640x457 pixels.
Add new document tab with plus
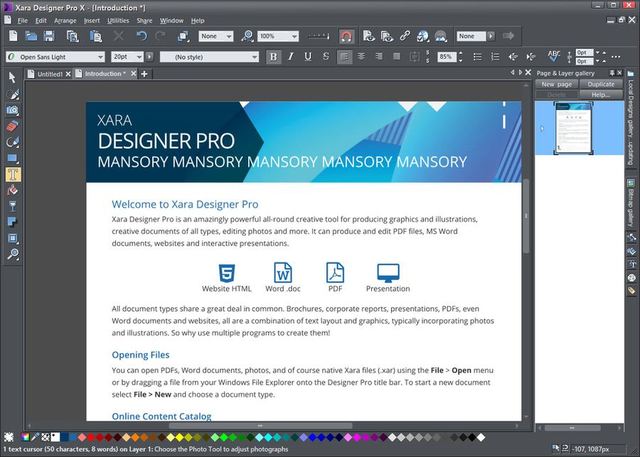[x=144, y=74]
